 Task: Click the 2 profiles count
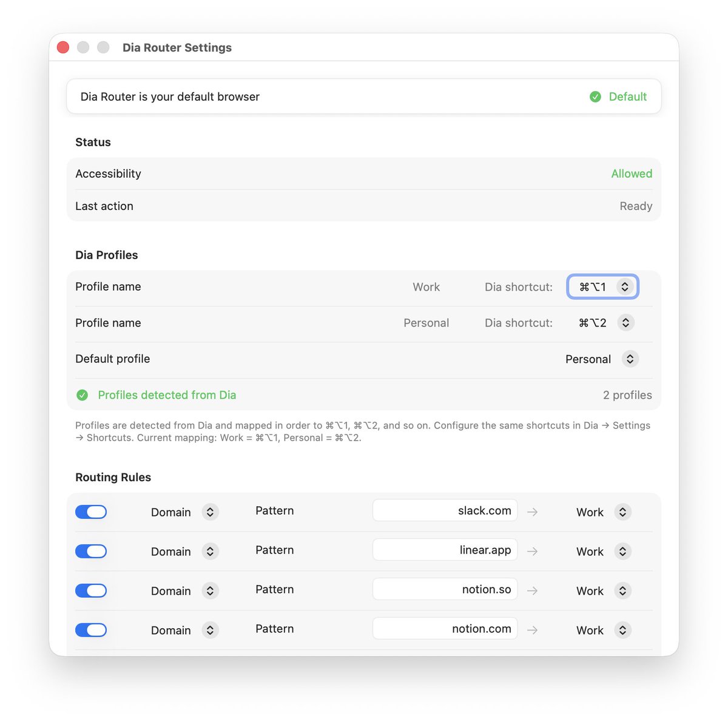[627, 395]
